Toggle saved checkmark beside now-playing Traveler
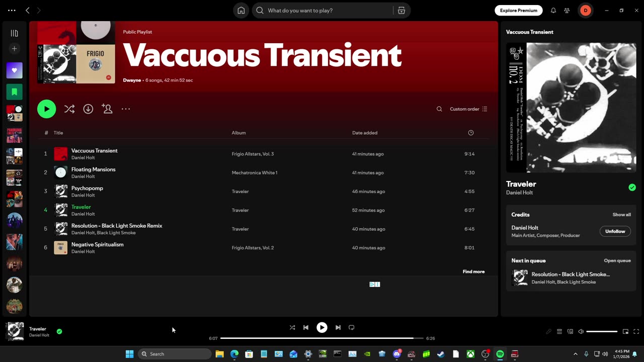This screenshot has height=362, width=644. click(59, 331)
